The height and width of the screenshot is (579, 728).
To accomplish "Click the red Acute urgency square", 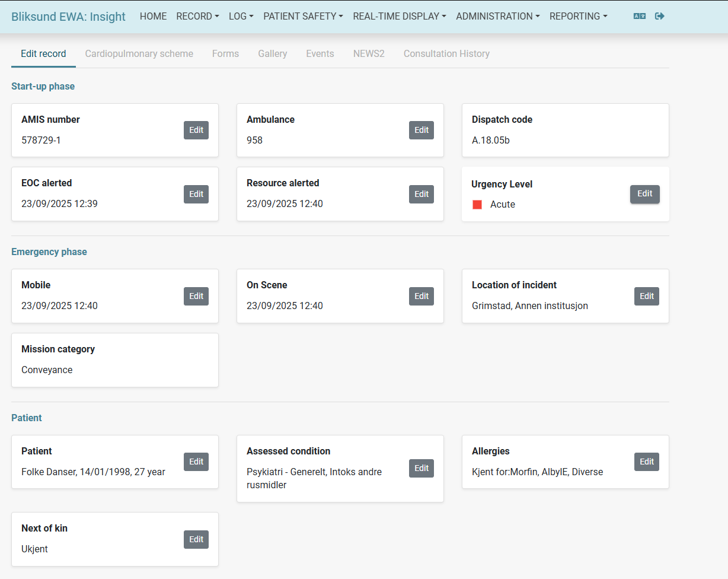I will coord(477,205).
